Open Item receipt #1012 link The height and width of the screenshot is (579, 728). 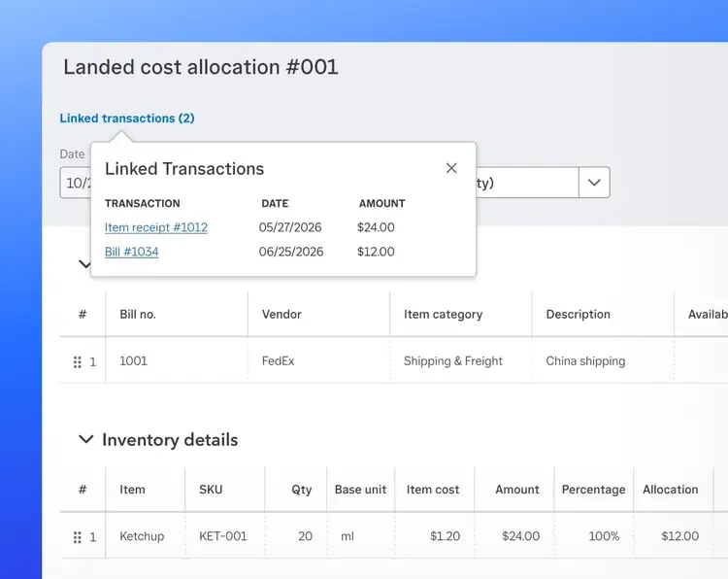click(x=156, y=227)
